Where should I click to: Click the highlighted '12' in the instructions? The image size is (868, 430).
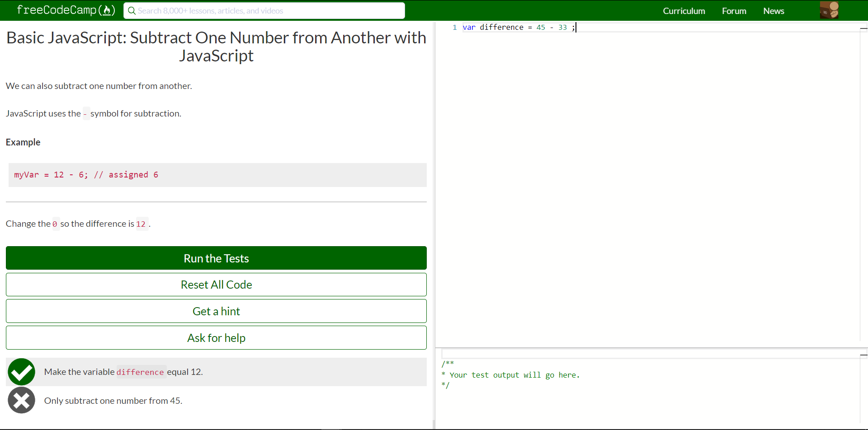click(141, 224)
